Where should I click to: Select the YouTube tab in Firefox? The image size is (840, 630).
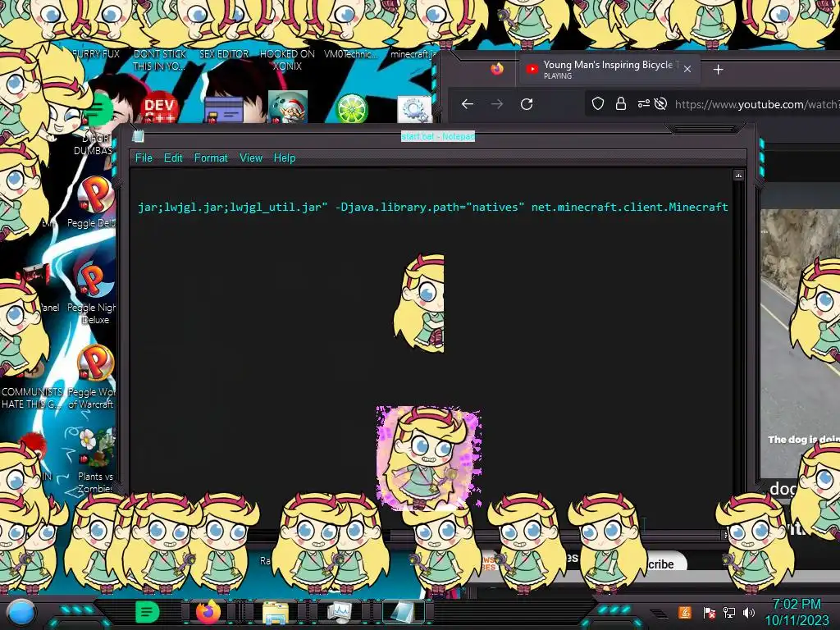pyautogui.click(x=608, y=69)
